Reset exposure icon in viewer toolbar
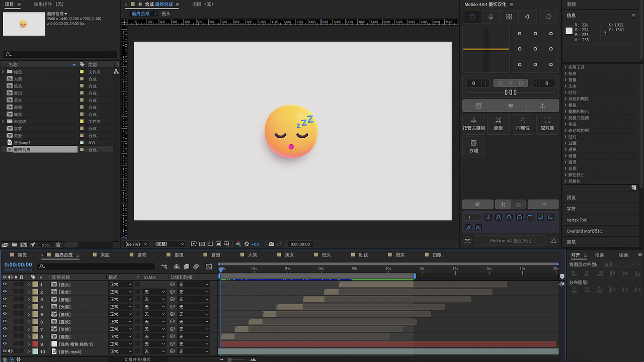 [x=247, y=244]
